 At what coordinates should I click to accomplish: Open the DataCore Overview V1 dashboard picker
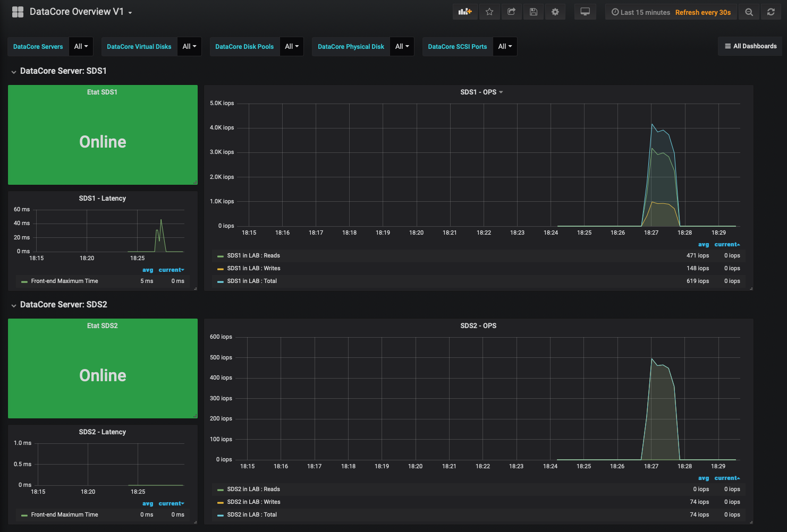77,12
